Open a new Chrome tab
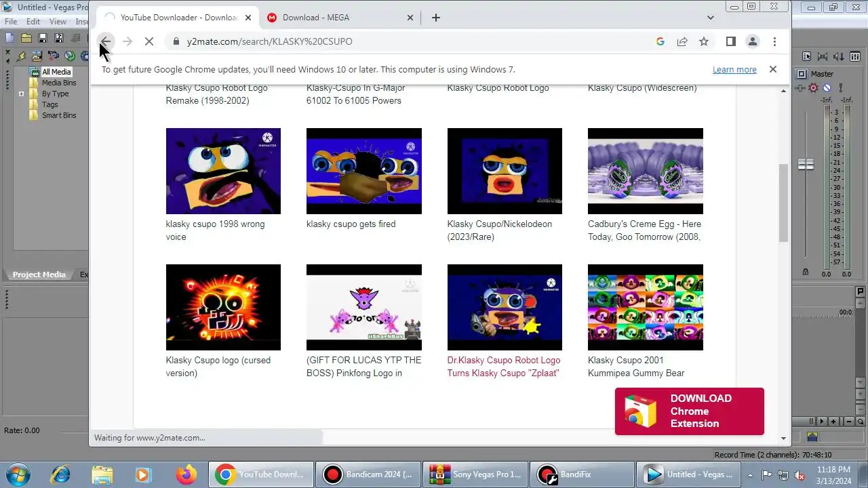 [436, 18]
